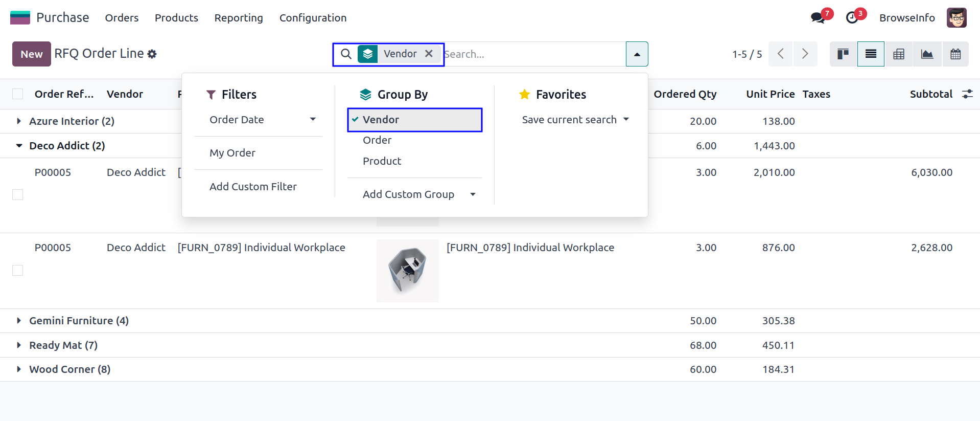980x421 pixels.
Task: Click the New button
Action: (32, 54)
